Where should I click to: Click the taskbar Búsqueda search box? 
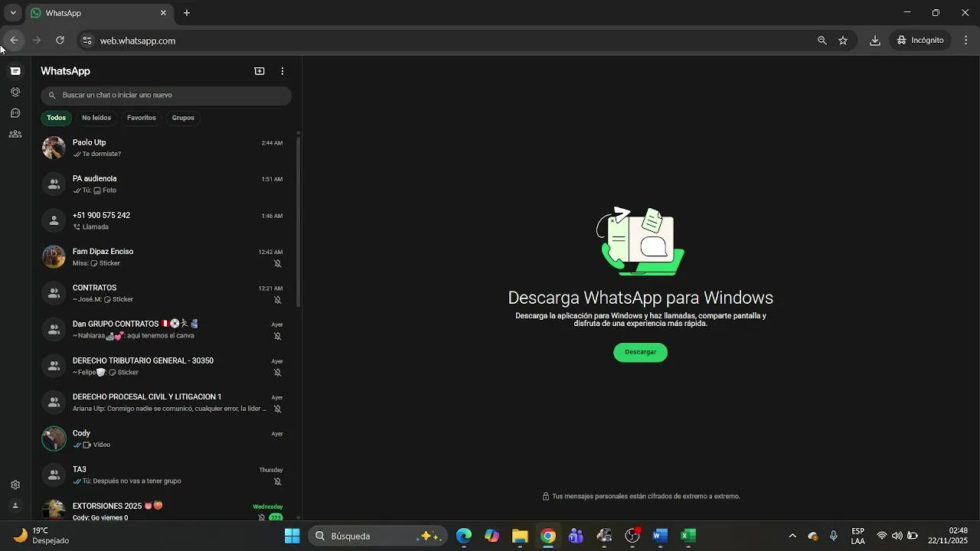[x=377, y=536]
